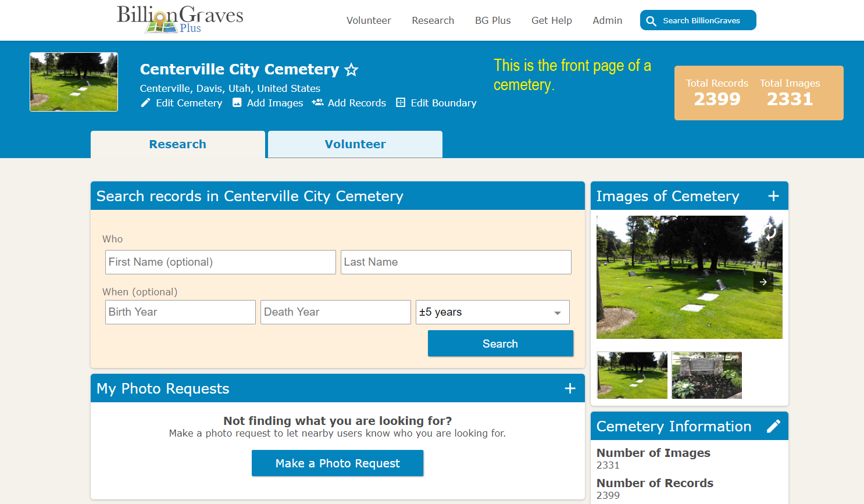Click the Centerville City Cemetery title
Screen dimensions: 864x504
(x=240, y=70)
